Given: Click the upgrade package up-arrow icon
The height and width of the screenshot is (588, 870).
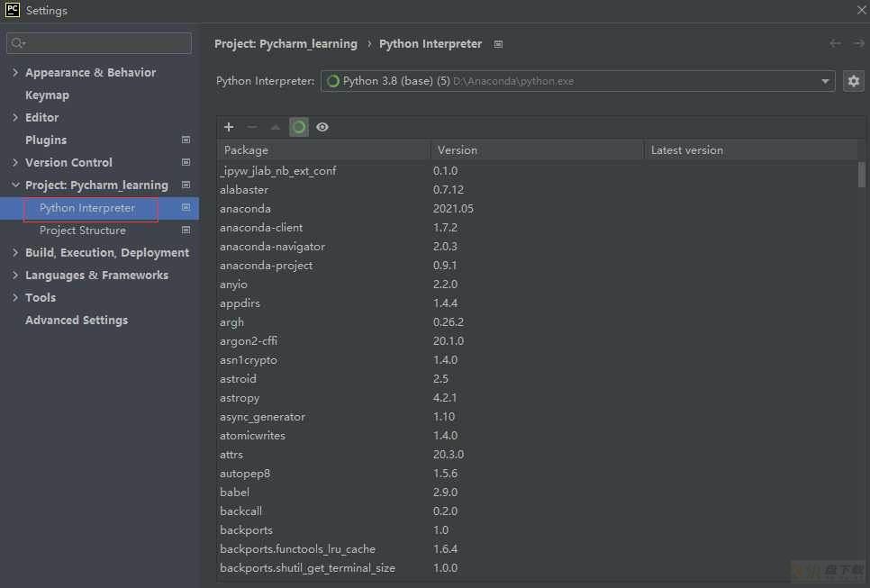Looking at the screenshot, I should click(x=276, y=127).
